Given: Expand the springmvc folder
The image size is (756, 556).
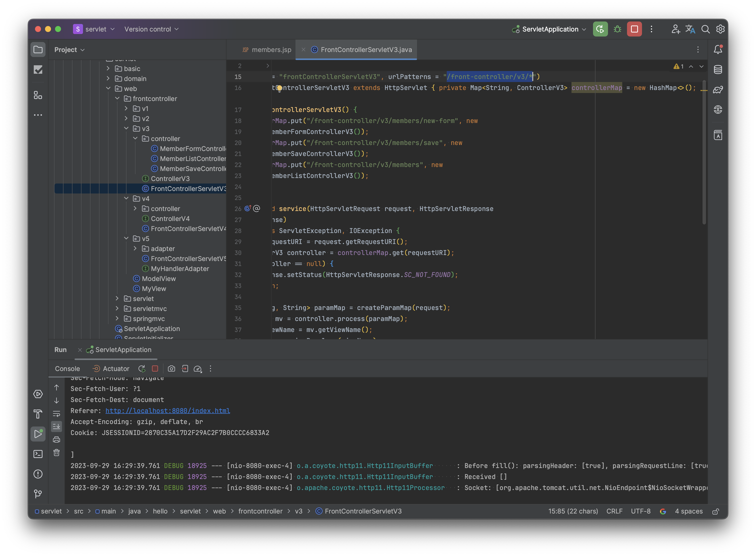Looking at the screenshot, I should point(117,318).
